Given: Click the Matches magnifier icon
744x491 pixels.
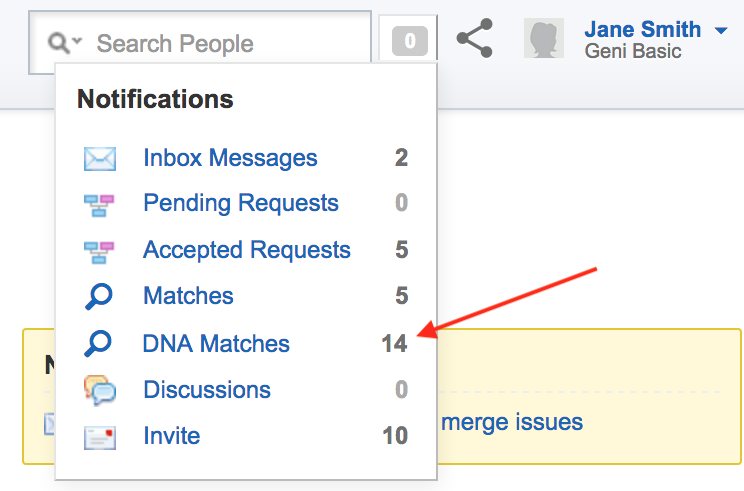Looking at the screenshot, I should [x=99, y=296].
